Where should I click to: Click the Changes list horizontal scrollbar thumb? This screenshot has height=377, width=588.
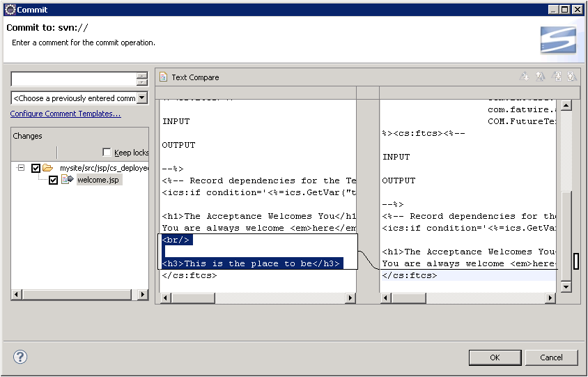pos(77,295)
